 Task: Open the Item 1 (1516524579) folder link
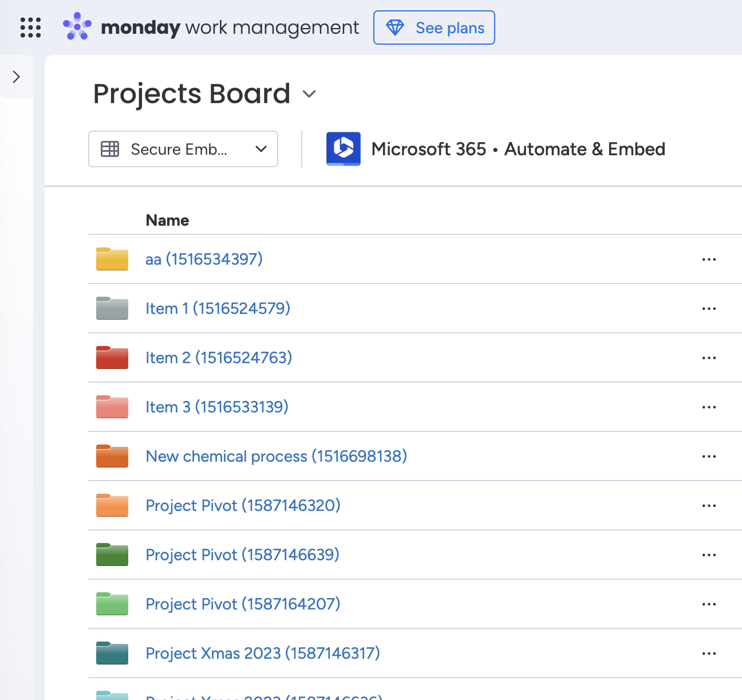coord(218,309)
